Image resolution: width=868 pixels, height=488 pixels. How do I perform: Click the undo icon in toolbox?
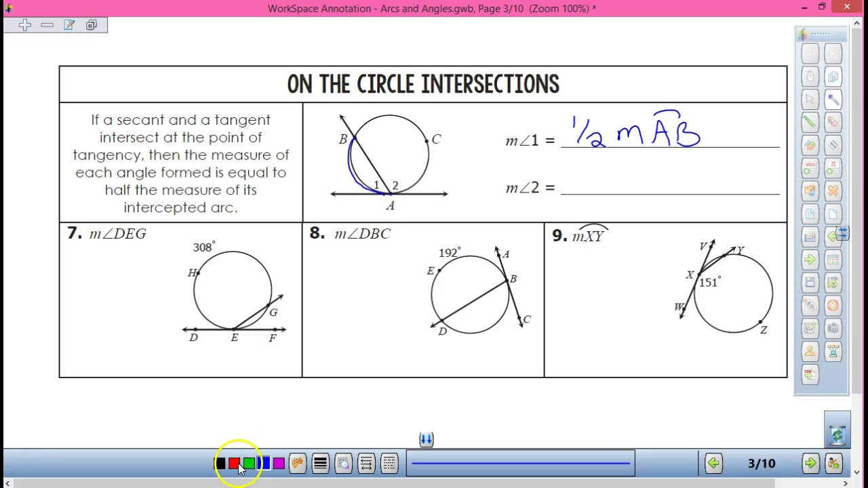810,191
